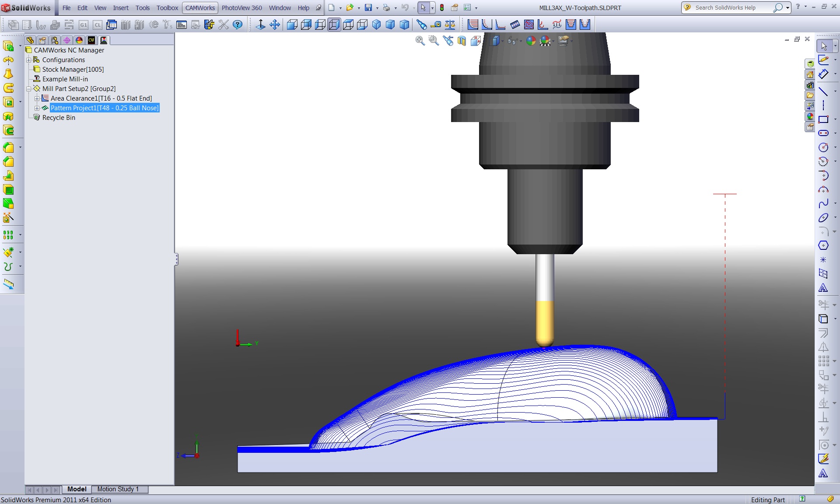
Task: Click the CL toolpath data icon
Action: click(98, 25)
